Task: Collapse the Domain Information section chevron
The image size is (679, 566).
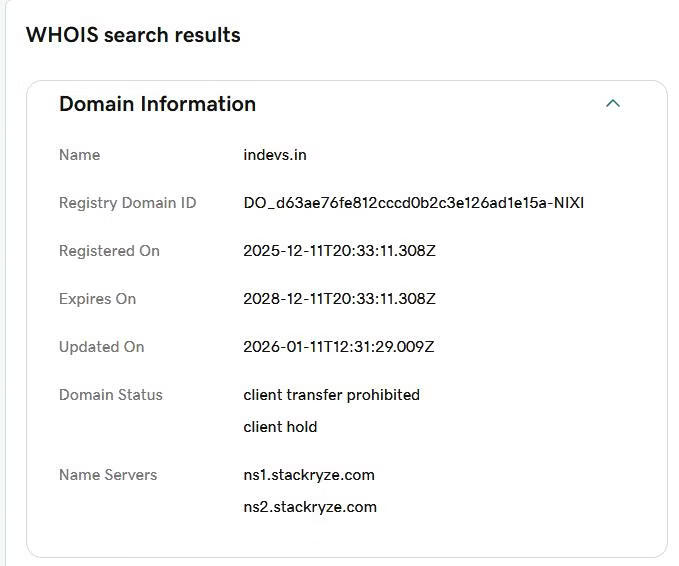Action: click(x=613, y=103)
